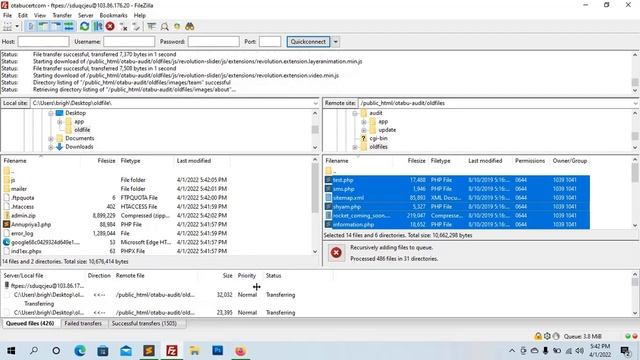Focus the Password input field

(x=213, y=42)
